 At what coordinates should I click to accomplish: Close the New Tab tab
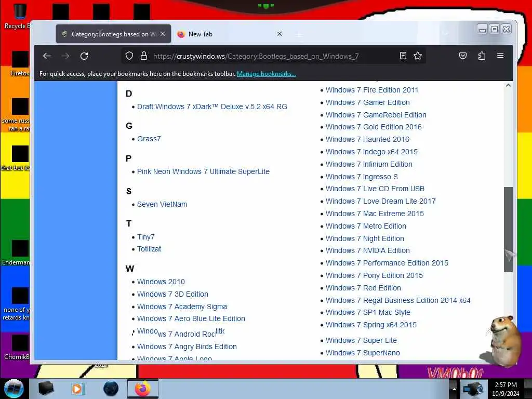pos(279,34)
